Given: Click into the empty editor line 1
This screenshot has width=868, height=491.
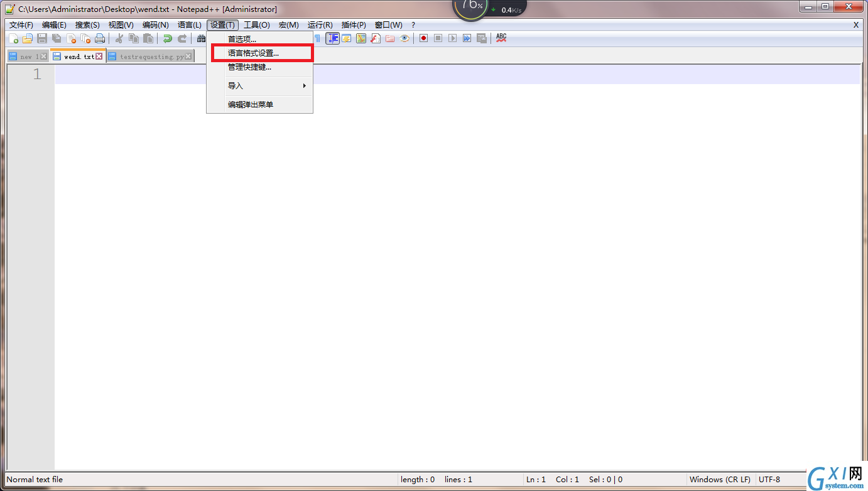Looking at the screenshot, I should pos(457,74).
